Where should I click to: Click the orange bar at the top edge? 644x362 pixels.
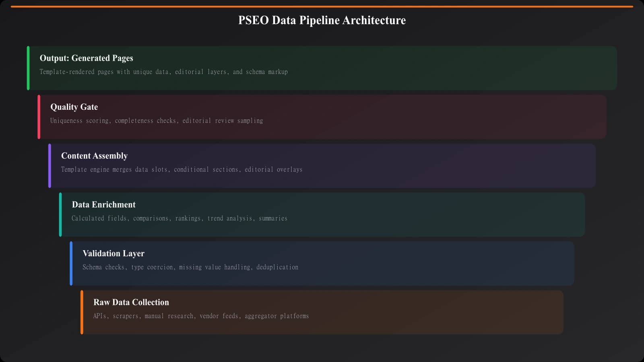322,6
